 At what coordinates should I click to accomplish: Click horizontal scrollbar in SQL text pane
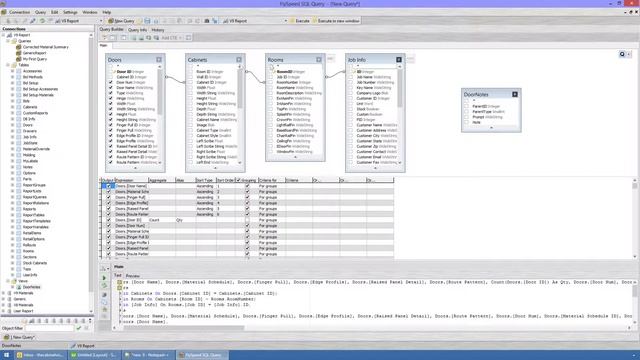pyautogui.click(x=184, y=327)
